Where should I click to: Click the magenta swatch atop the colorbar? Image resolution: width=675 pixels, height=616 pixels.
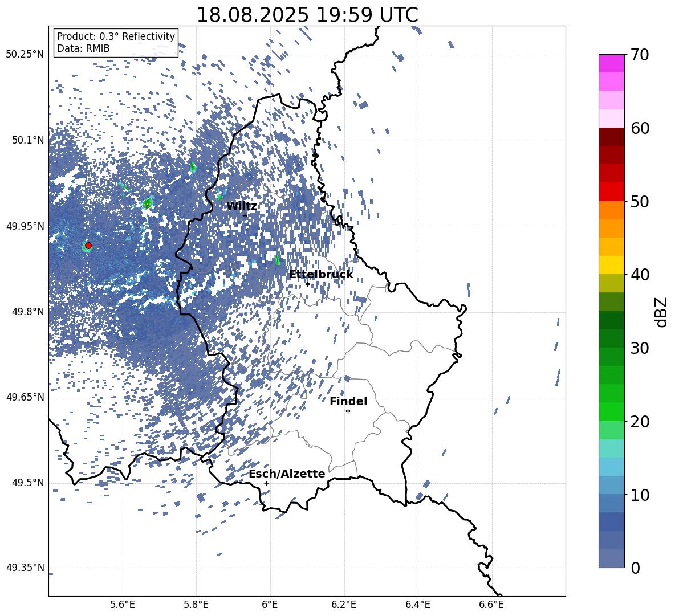point(612,64)
